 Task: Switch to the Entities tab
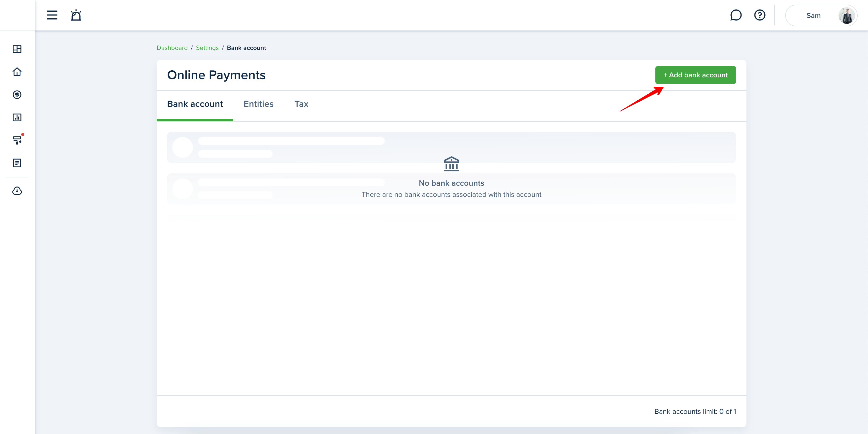tap(258, 104)
